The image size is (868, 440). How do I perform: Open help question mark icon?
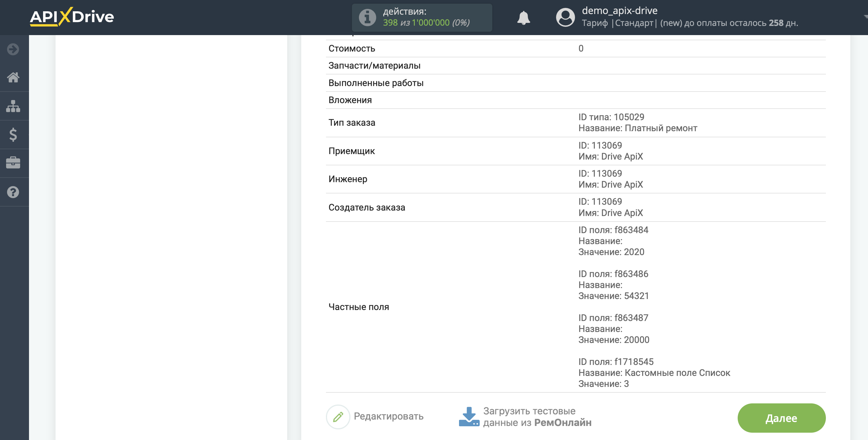[13, 192]
